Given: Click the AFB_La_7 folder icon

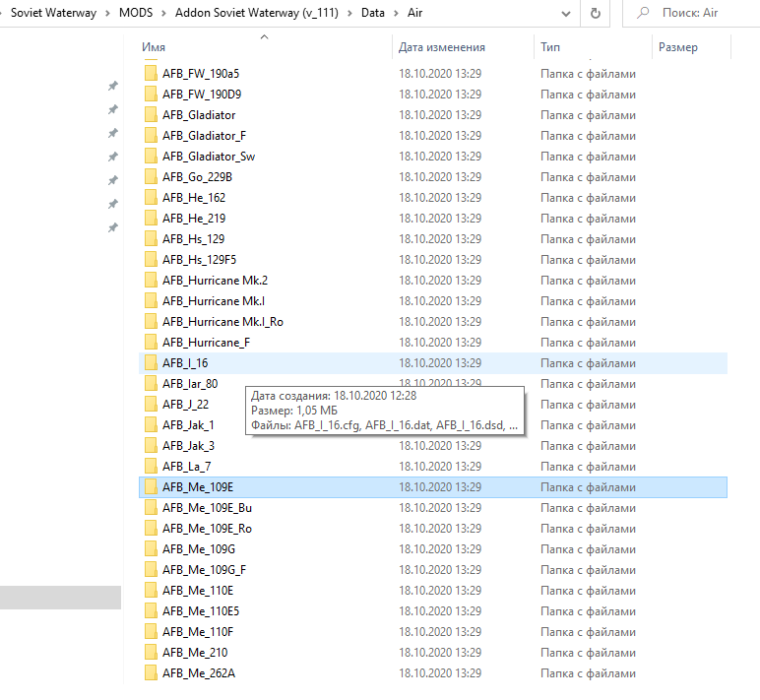Looking at the screenshot, I should [151, 467].
